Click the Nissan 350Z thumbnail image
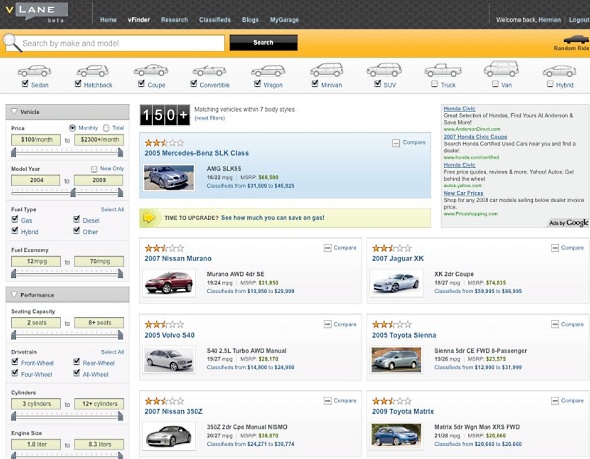Viewport: 590px width, 459px height. [x=169, y=436]
